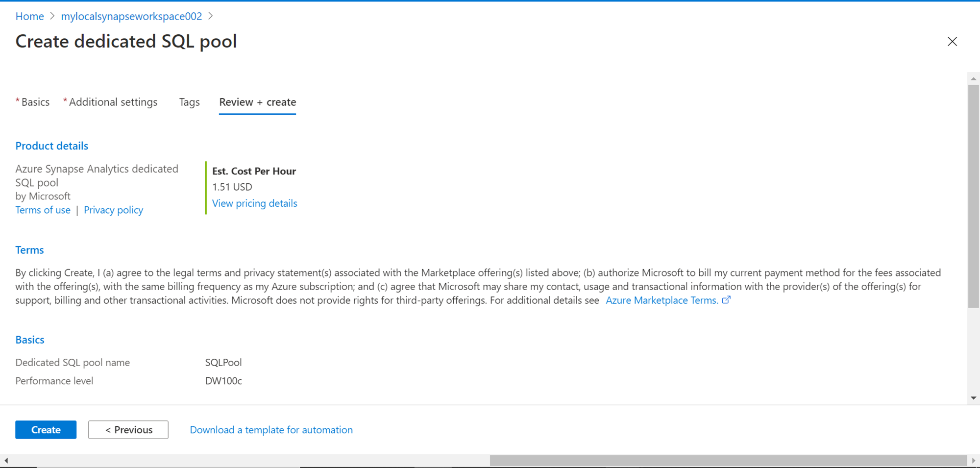Click the chevron after mylocalsynapseworkspace002
Image resolution: width=980 pixels, height=468 pixels.
coord(211,16)
